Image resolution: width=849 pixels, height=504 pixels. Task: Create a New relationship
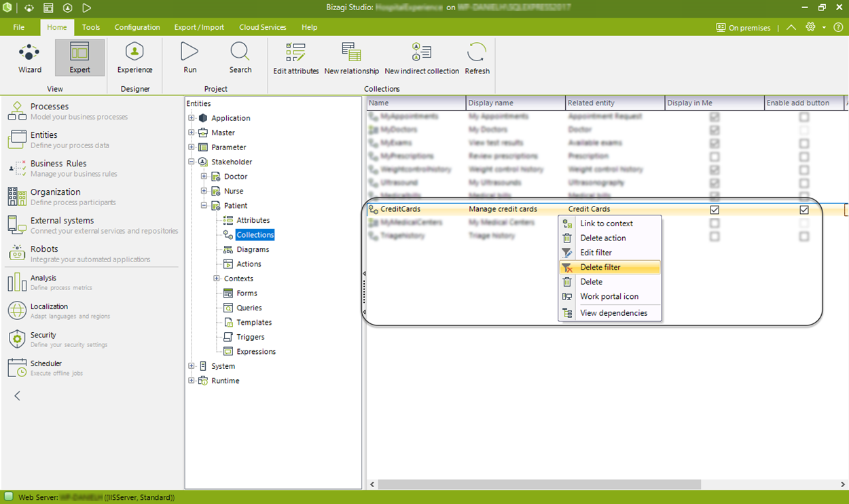(x=352, y=58)
